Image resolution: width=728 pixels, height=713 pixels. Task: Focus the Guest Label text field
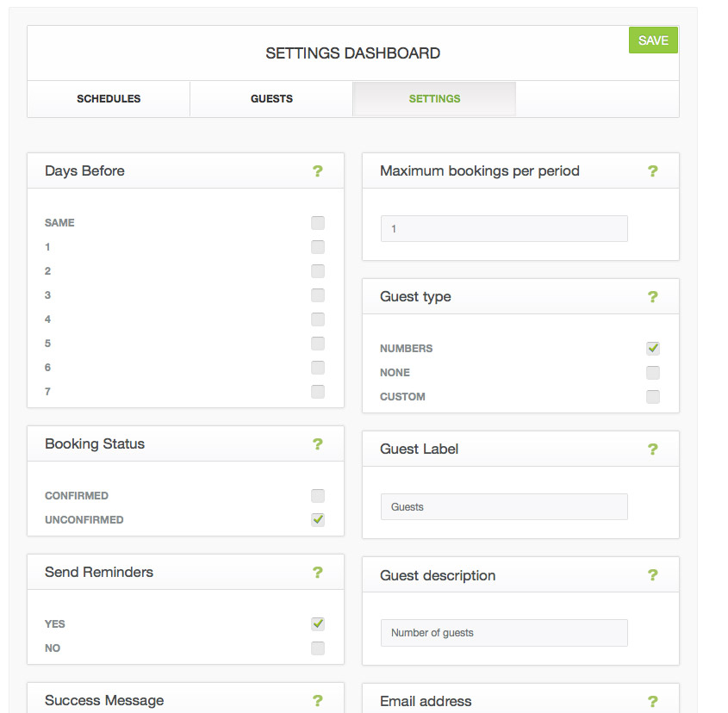click(x=504, y=507)
